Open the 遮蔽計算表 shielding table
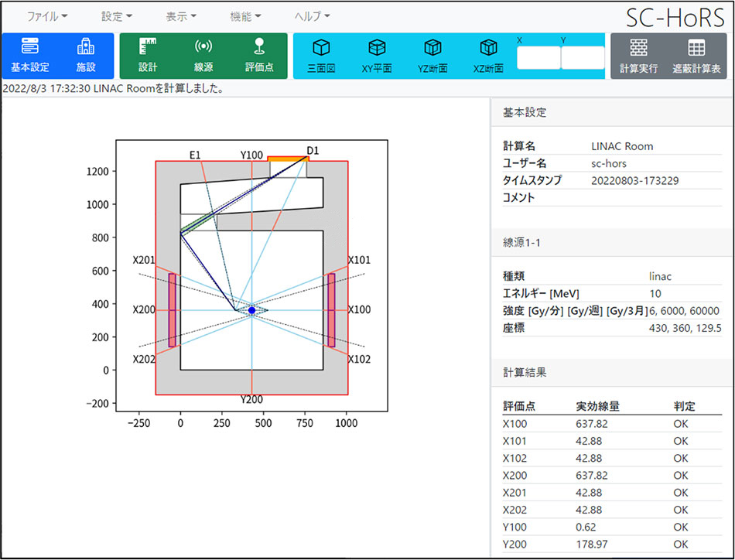The width and height of the screenshot is (735, 560). click(696, 56)
